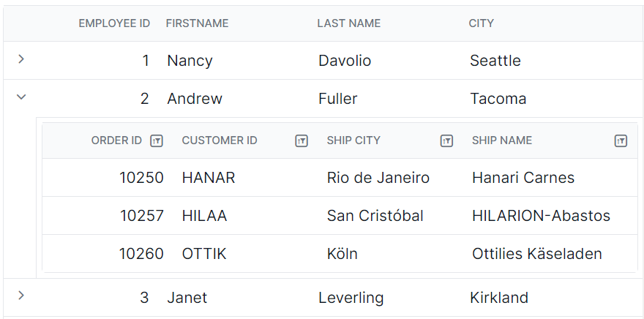Expand Nancy Davolio's row details
Screen dimensions: 644x319
[21, 59]
